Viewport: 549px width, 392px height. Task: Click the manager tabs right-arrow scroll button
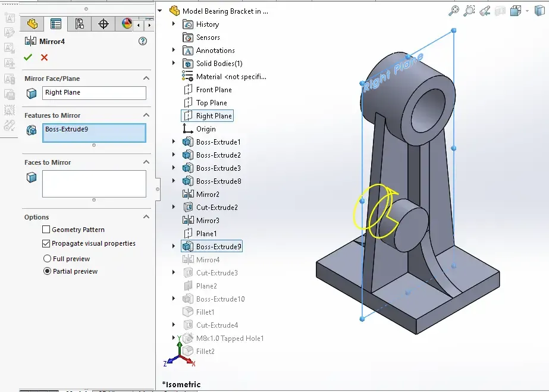(149, 25)
